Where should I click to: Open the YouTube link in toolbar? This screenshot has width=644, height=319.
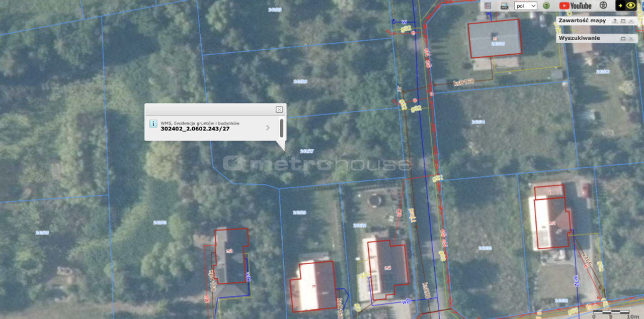575,6
